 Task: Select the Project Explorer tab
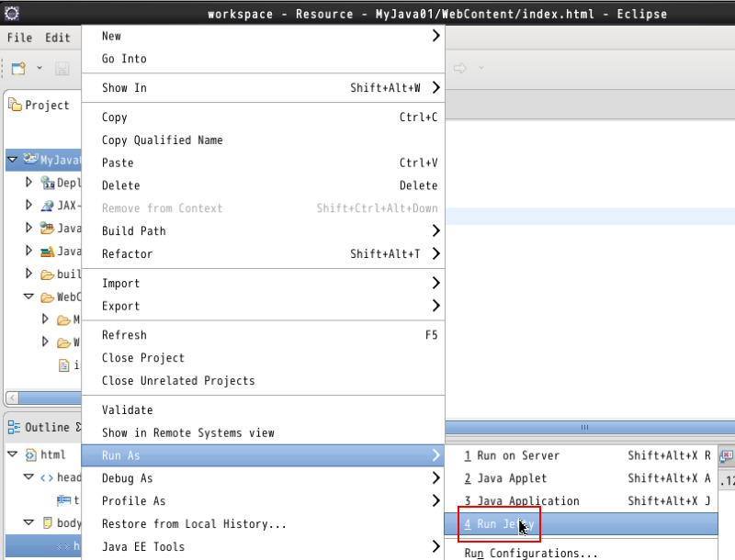point(40,105)
